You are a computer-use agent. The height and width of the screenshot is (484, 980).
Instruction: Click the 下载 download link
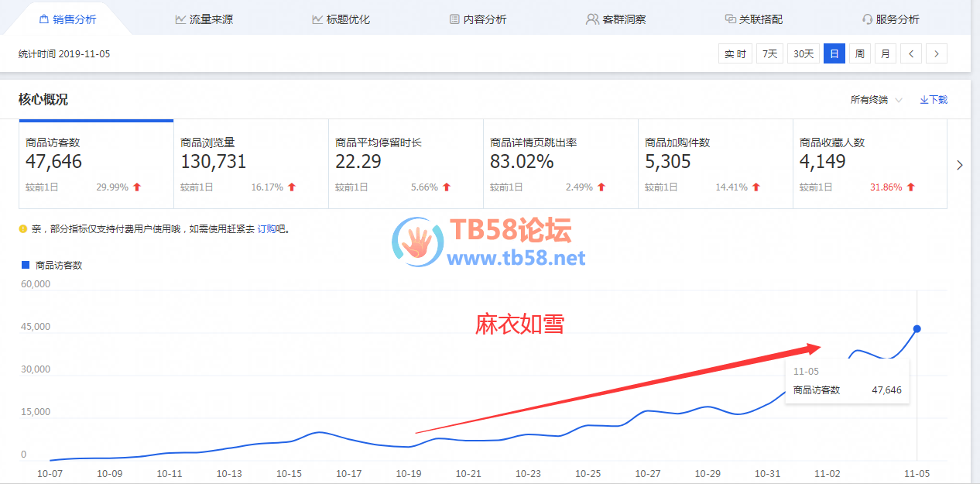point(934,100)
